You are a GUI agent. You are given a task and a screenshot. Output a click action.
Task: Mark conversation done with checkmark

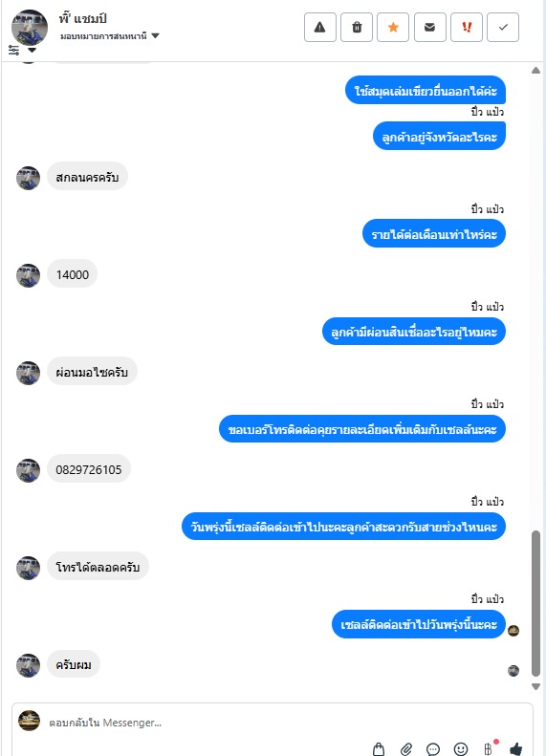click(503, 28)
